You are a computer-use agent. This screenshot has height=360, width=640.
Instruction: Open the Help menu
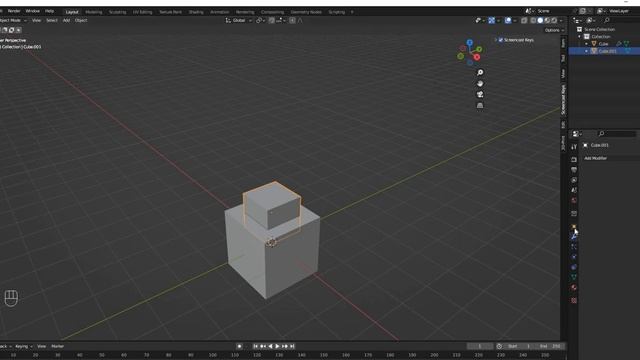click(49, 11)
